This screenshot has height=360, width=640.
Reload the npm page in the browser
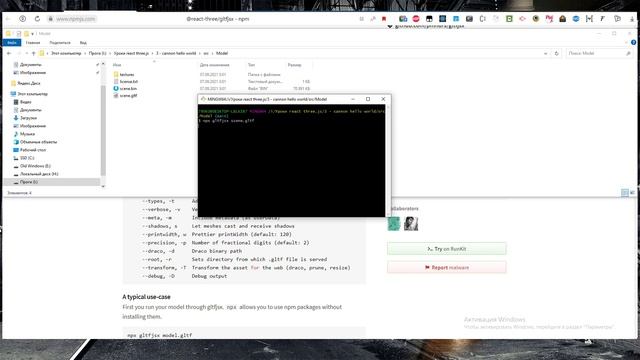click(x=37, y=19)
